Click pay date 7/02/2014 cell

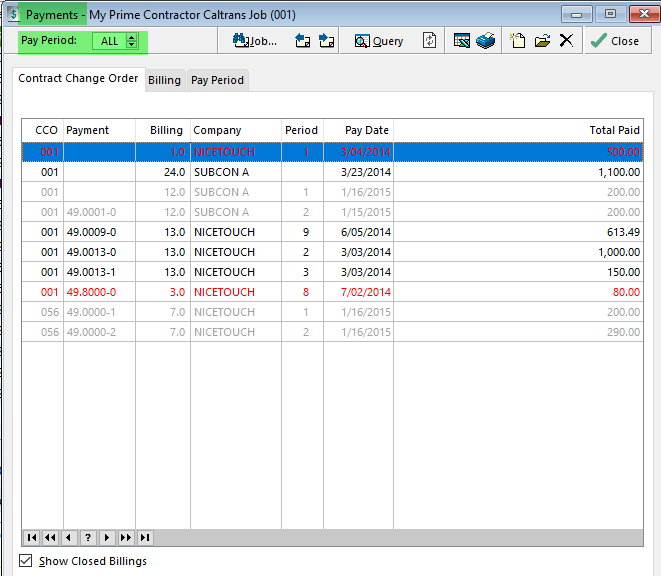tap(358, 292)
